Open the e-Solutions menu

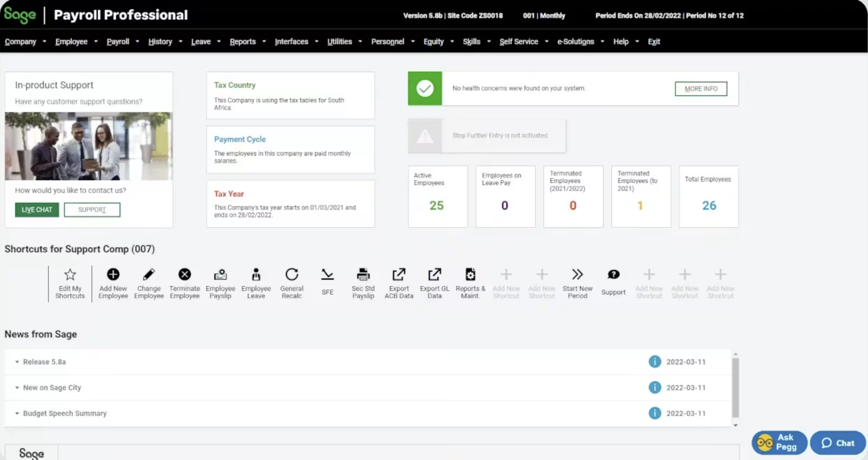[x=576, y=42]
